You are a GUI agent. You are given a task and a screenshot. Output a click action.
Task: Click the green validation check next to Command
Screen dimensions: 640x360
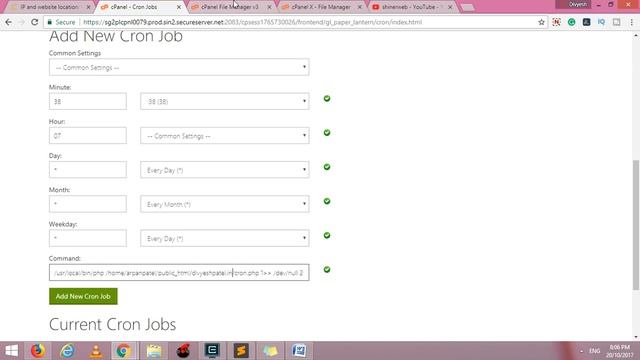pos(327,269)
